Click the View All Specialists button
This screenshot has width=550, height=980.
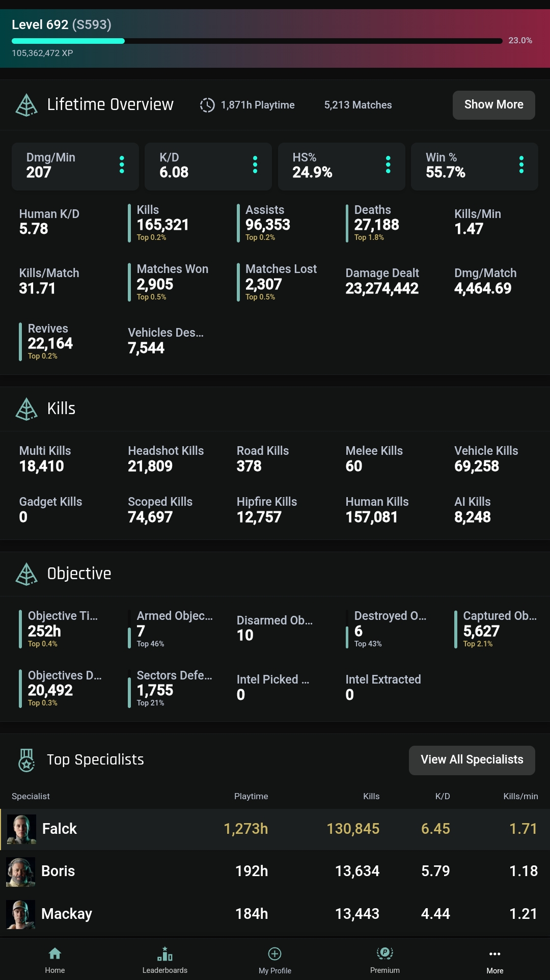click(472, 760)
